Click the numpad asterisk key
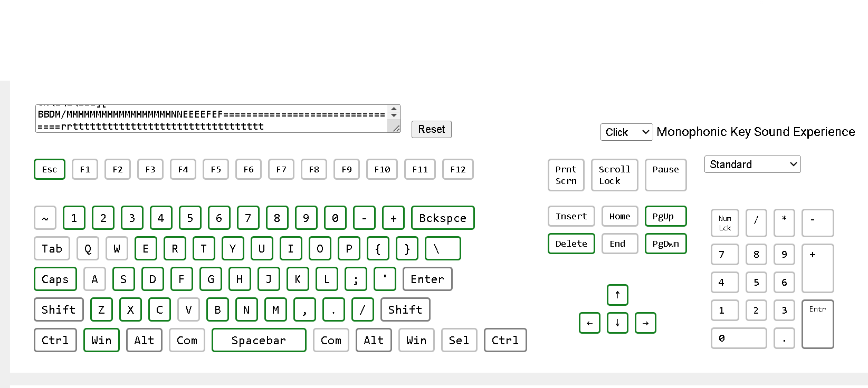Image resolution: width=868 pixels, height=388 pixels. 784,222
